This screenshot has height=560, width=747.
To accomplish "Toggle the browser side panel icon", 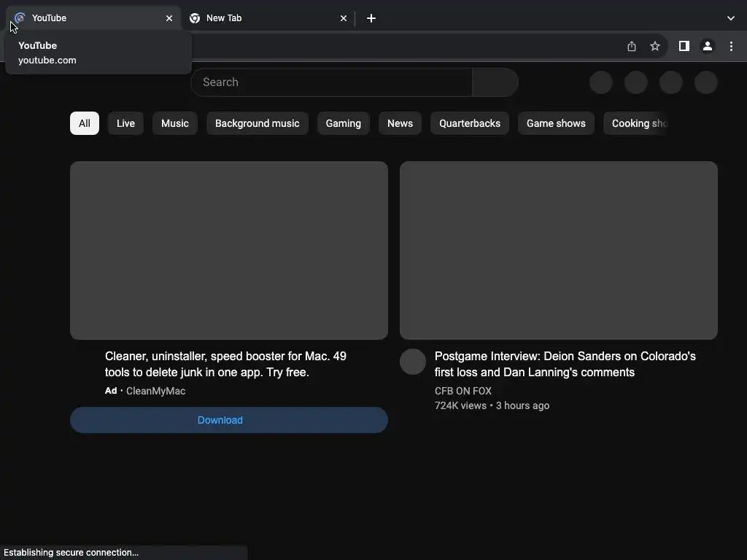I will [x=684, y=46].
